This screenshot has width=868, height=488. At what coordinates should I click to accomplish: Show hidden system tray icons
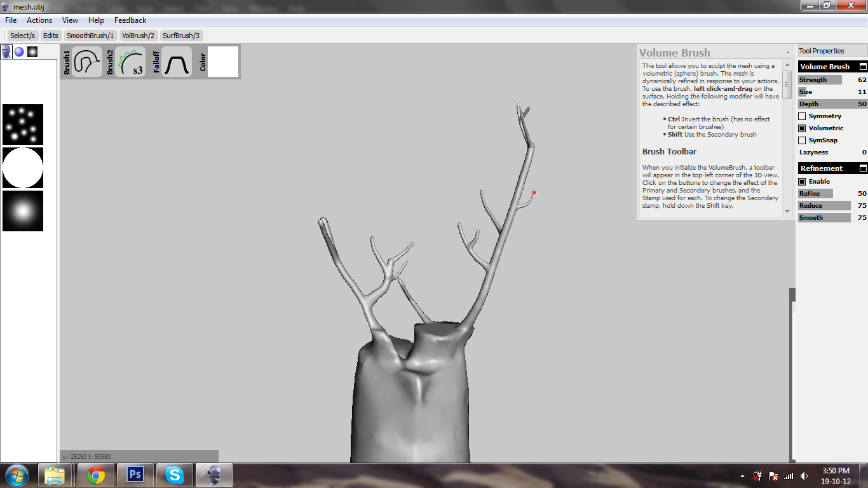click(x=742, y=476)
